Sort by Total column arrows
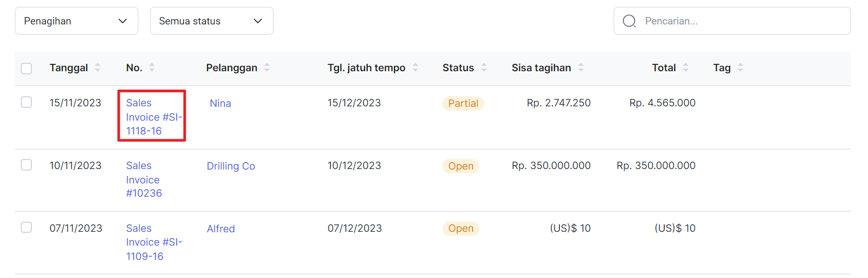 pos(685,68)
